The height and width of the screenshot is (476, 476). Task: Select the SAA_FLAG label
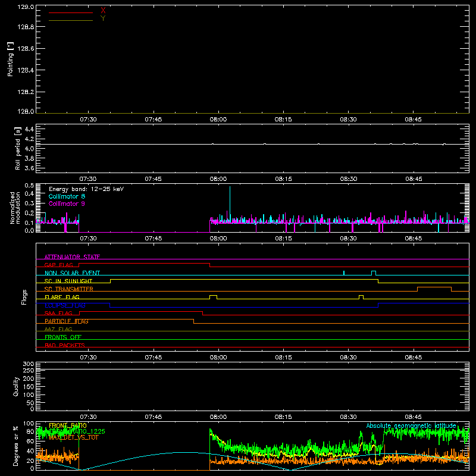58,313
